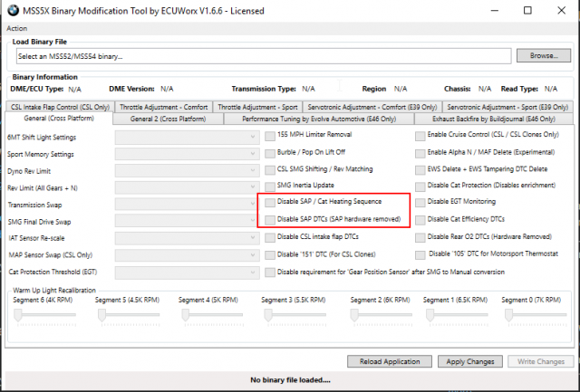Click Segment 1 (6.5K RPM) slider

pos(457,316)
